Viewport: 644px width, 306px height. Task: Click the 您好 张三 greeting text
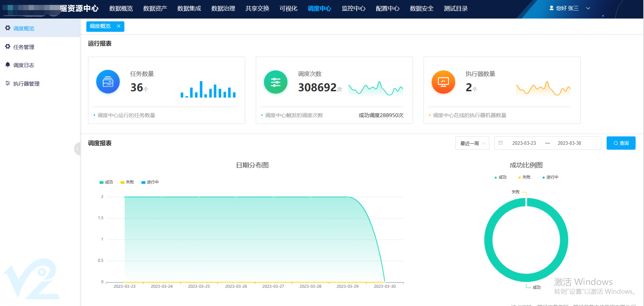(567, 8)
